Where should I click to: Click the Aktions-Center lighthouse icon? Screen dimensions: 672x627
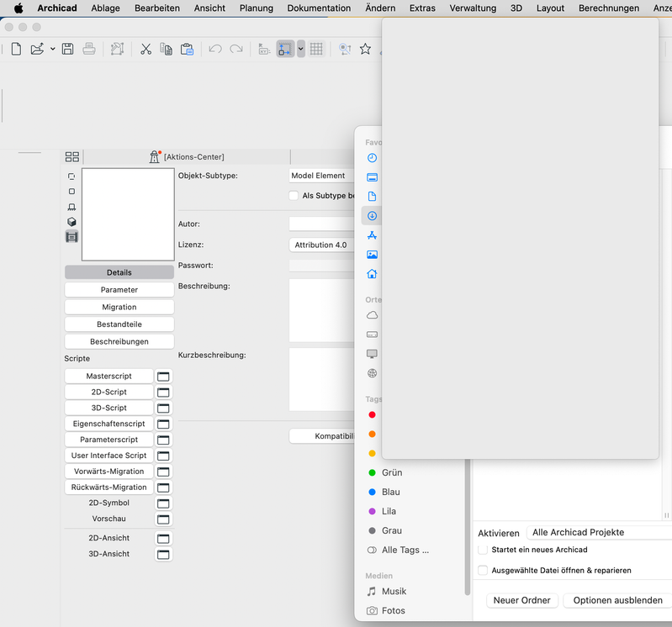pos(154,156)
